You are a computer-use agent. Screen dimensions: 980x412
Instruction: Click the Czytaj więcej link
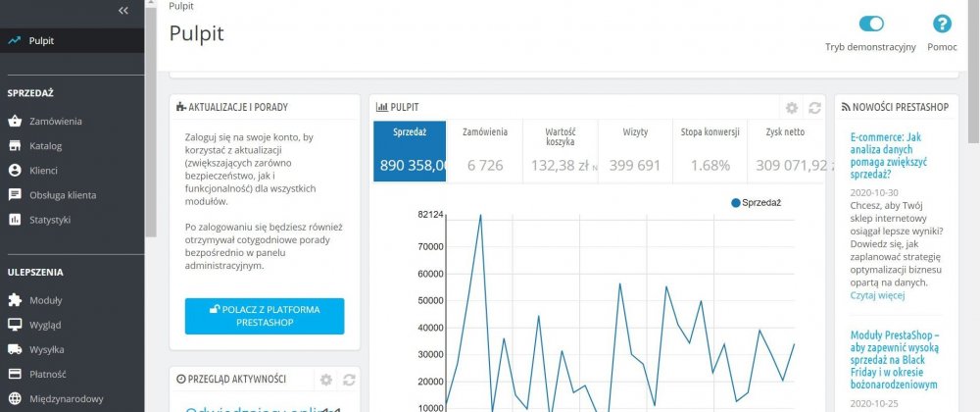pos(877,295)
